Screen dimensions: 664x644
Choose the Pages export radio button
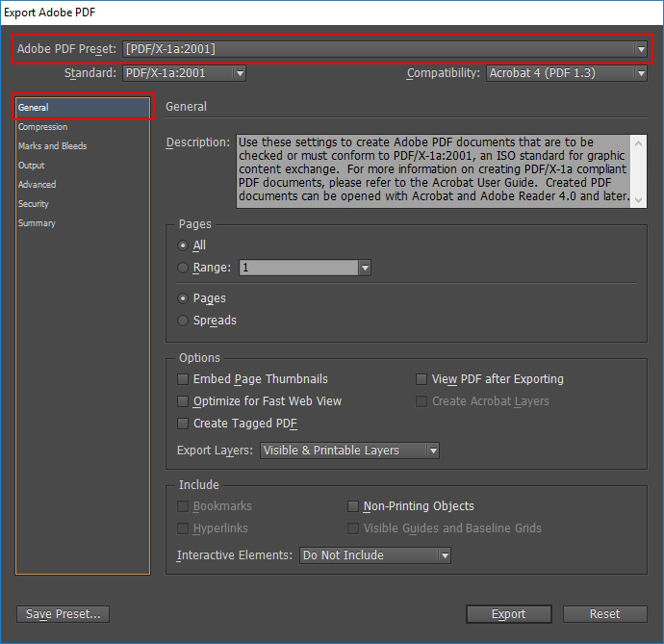click(183, 298)
